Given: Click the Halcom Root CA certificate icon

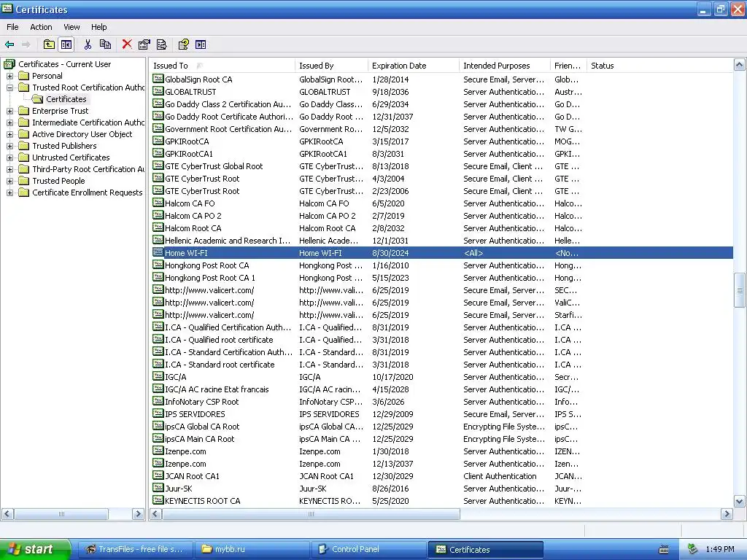Looking at the screenshot, I should coord(158,227).
